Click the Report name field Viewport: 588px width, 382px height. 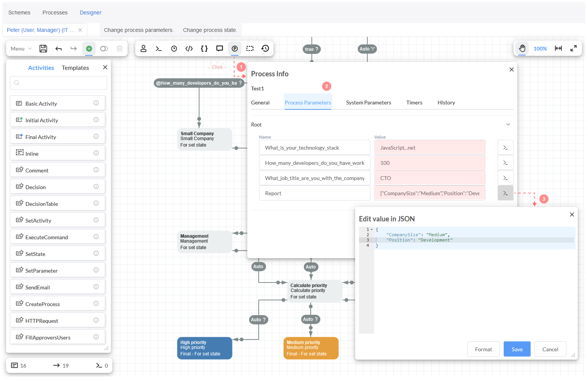[x=315, y=193]
